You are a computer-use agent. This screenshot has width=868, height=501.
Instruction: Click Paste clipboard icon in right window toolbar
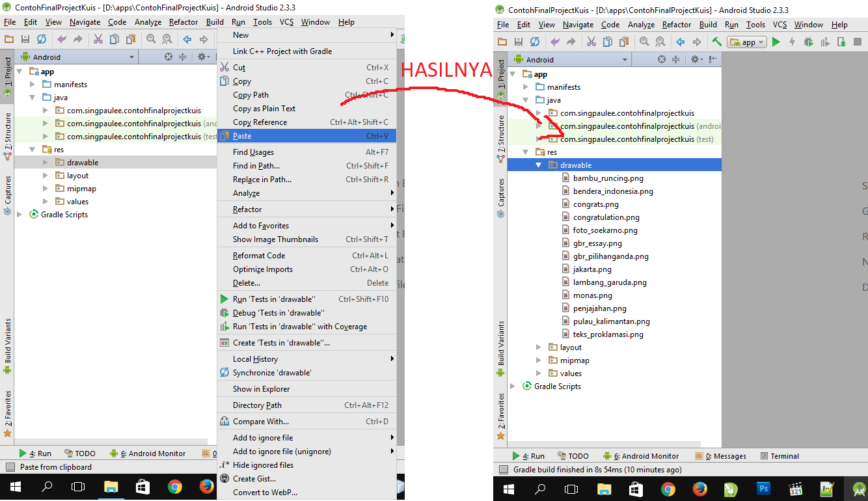[624, 42]
